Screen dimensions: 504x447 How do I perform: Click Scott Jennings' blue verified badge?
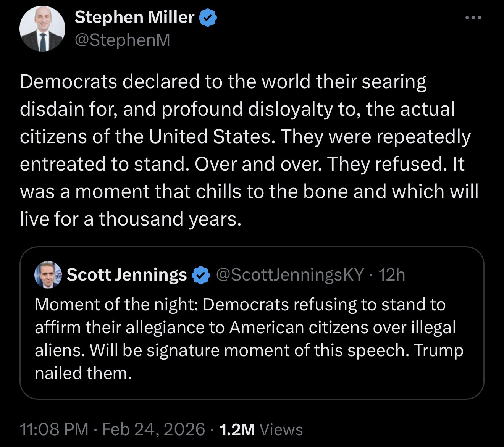[201, 275]
